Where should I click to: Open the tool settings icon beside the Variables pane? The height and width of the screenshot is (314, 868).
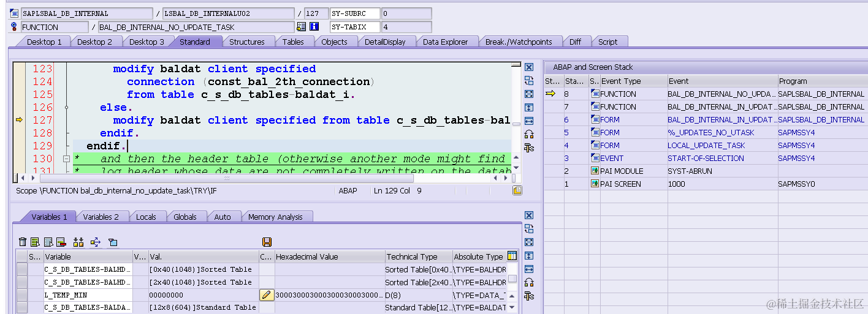[529, 296]
